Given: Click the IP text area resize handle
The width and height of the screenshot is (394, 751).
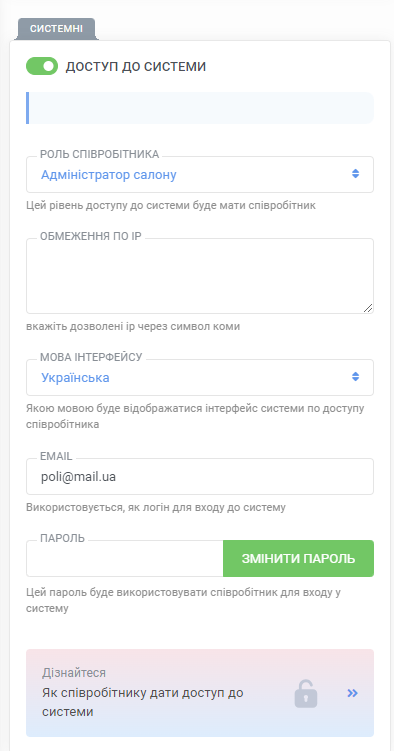Looking at the screenshot, I should (368, 308).
